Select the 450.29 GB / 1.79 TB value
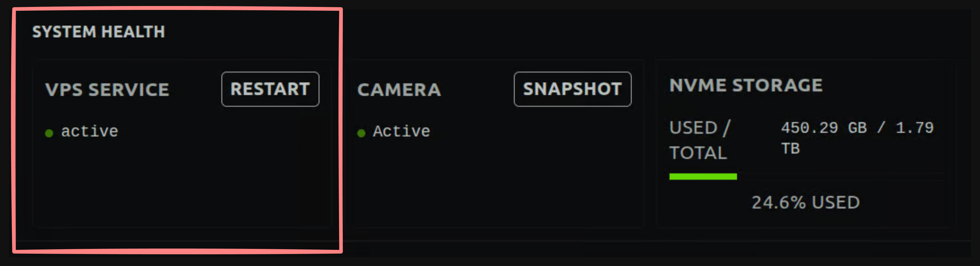Image resolution: width=980 pixels, height=266 pixels. tap(857, 138)
